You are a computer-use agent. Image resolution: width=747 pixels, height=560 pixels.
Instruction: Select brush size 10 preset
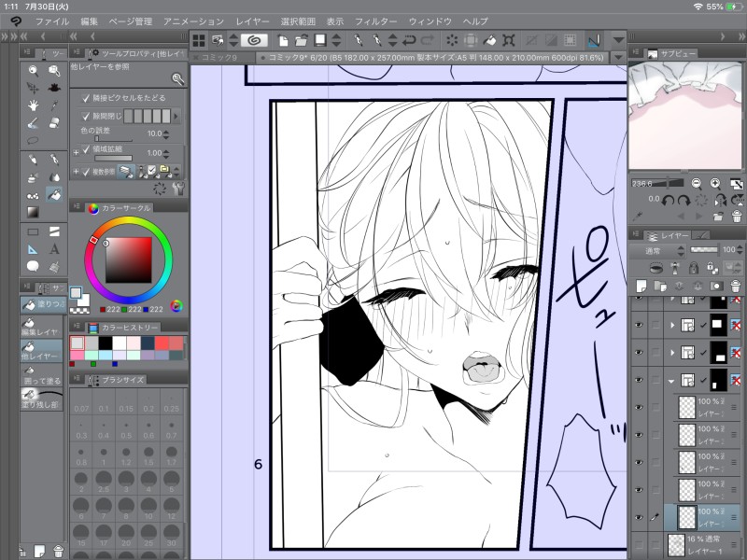click(148, 509)
